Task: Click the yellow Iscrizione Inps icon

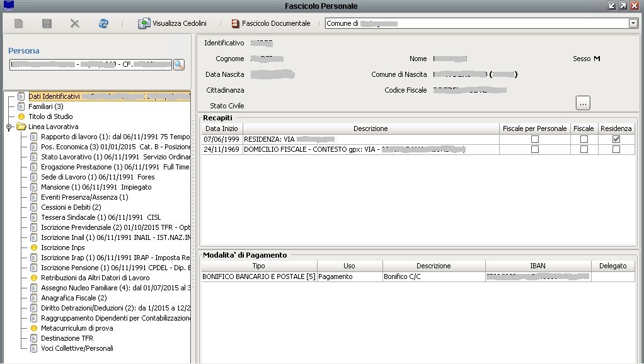Action: [x=33, y=247]
